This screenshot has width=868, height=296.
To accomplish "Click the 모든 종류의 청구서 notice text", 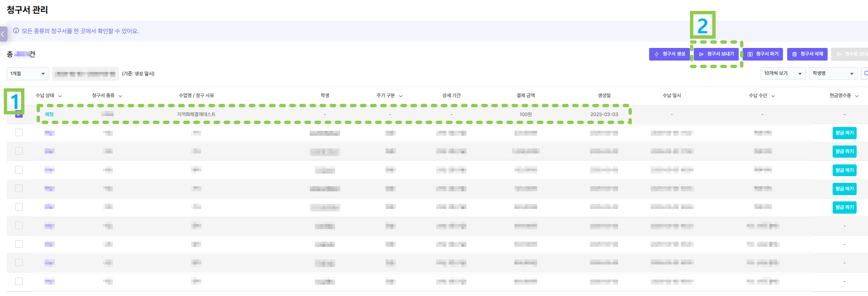I will [80, 31].
